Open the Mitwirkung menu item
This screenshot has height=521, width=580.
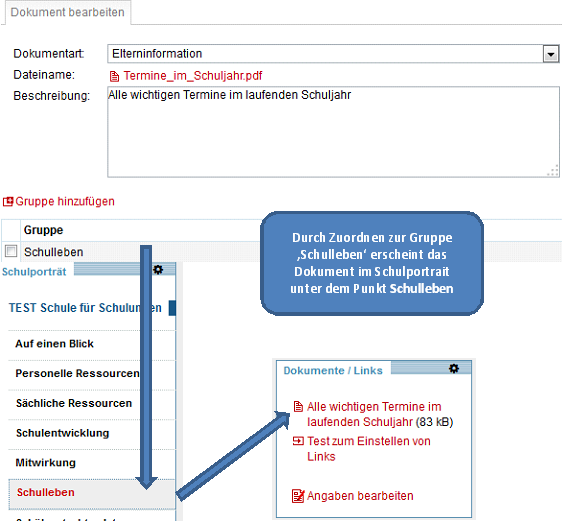[x=45, y=463]
